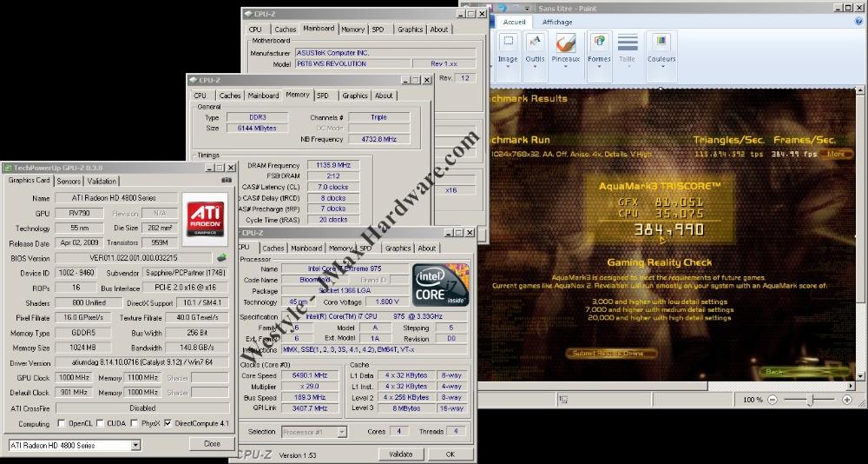The height and width of the screenshot is (464, 868).
Task: Click the NB Frequency value 4732.8 MHz
Action: pos(379,139)
